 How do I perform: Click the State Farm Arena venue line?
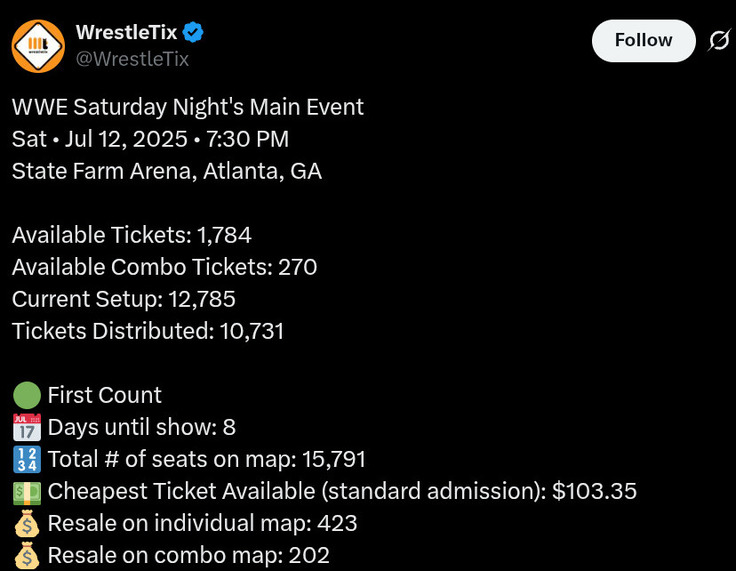167,171
